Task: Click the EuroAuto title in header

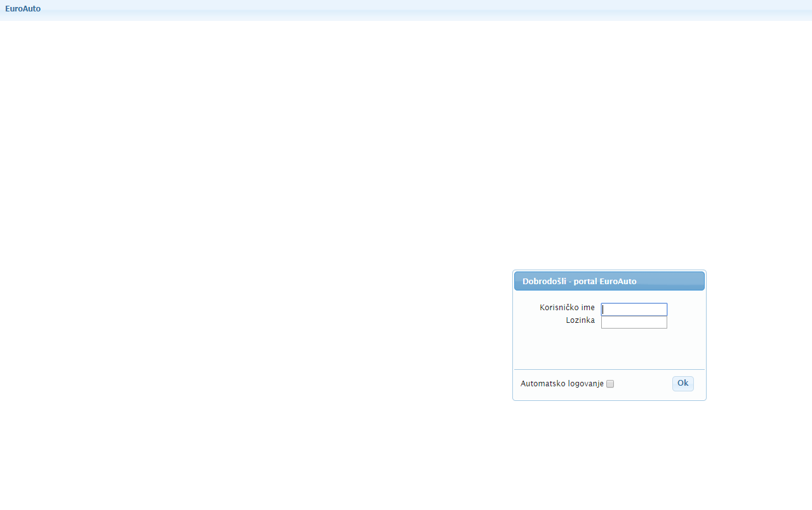Action: [23, 9]
